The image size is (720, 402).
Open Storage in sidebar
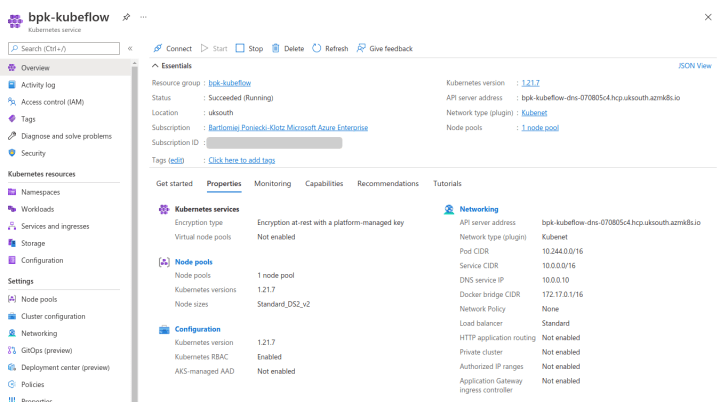pos(33,243)
